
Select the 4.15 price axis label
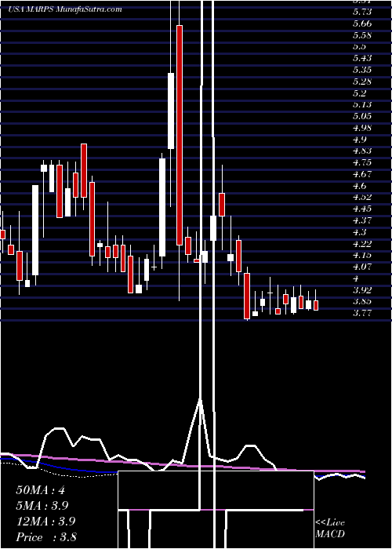[362, 255]
